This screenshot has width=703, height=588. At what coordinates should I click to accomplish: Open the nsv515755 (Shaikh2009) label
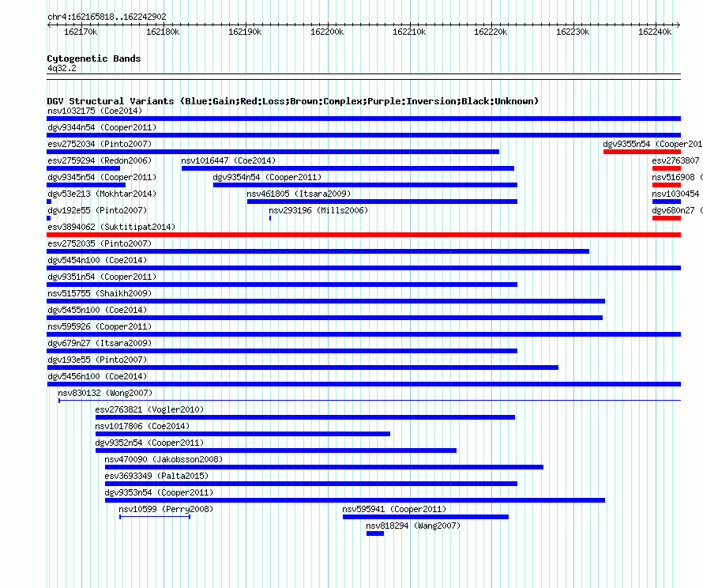(x=100, y=293)
